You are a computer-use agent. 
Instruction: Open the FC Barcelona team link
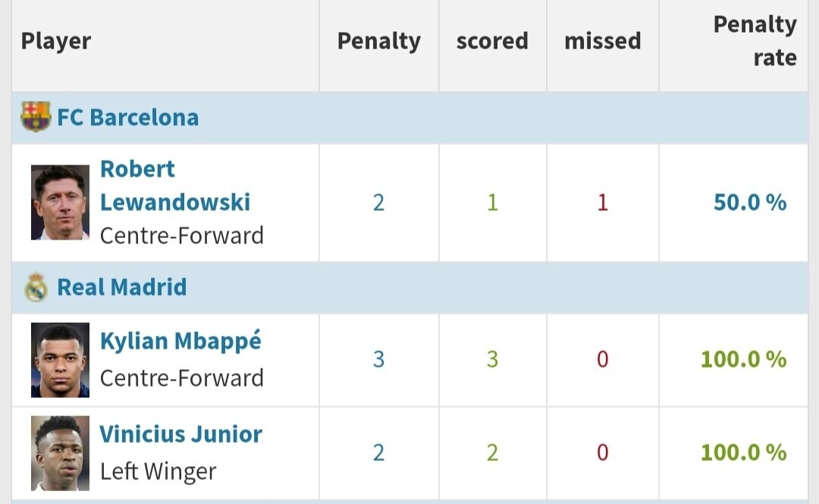coord(128,117)
